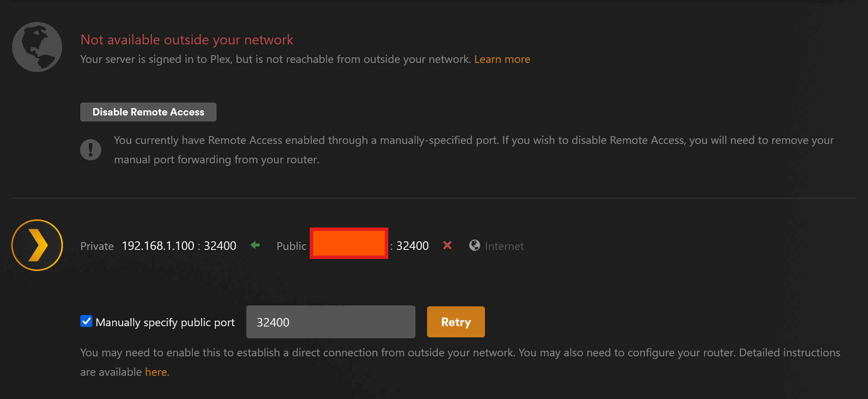The image size is (868, 399).
Task: Click the Internet label text
Action: (504, 246)
